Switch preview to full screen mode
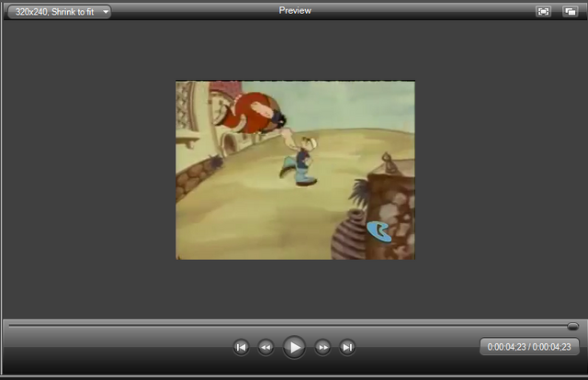Image resolution: width=588 pixels, height=380 pixels. [x=543, y=12]
